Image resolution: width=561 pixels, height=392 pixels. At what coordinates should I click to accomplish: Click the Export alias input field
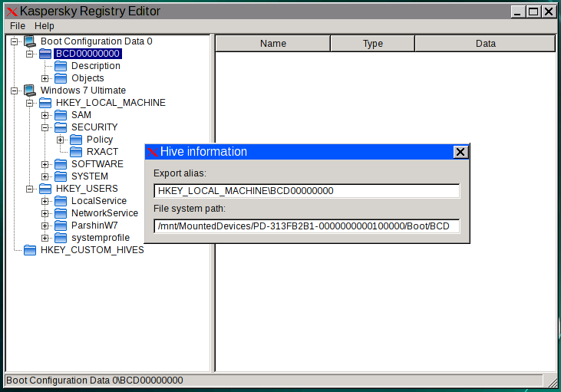click(x=307, y=191)
